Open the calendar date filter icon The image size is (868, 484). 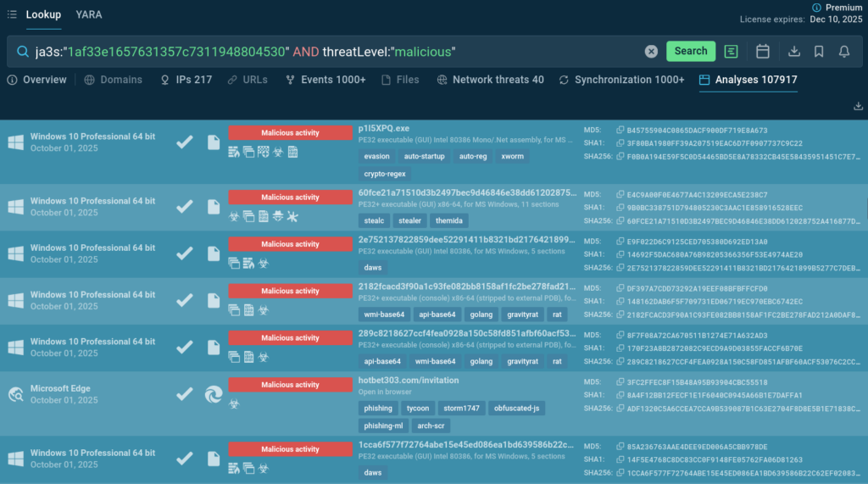(763, 52)
